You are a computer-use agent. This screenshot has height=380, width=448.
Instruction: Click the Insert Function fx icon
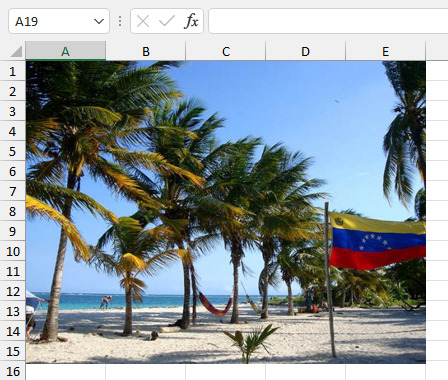tap(191, 21)
